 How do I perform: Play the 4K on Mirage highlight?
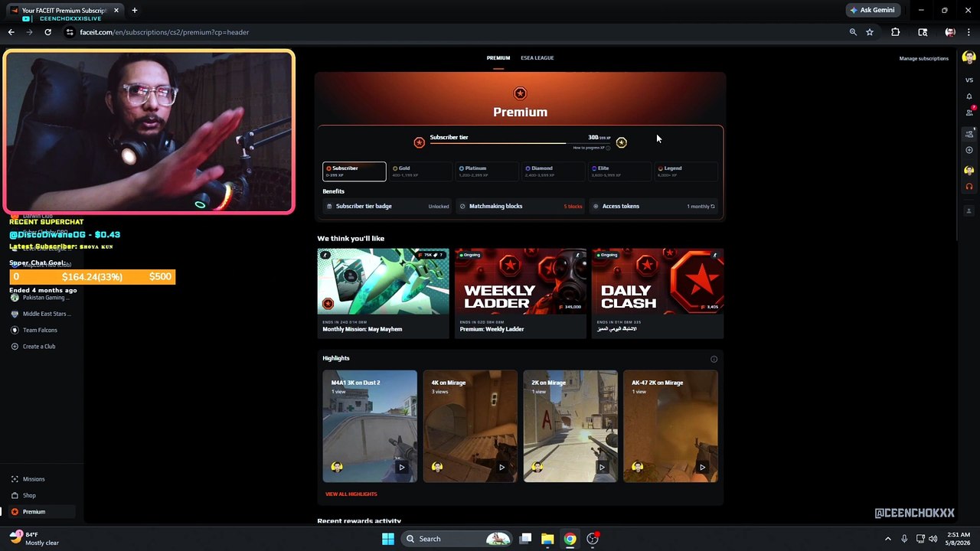[501, 467]
